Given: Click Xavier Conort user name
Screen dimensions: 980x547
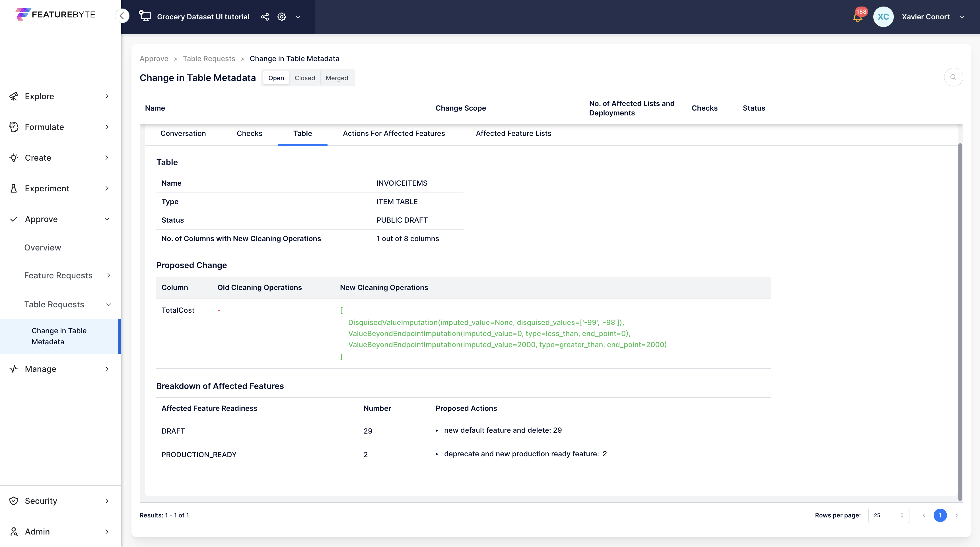Looking at the screenshot, I should click(926, 17).
